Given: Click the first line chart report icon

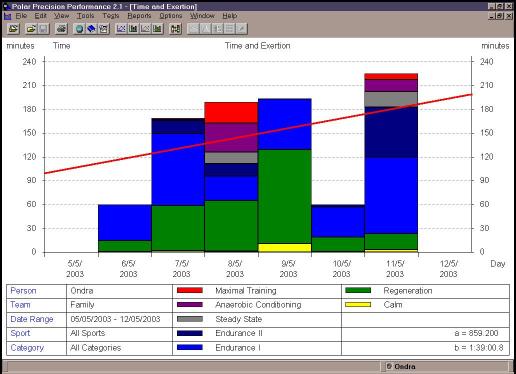Looking at the screenshot, I should tap(121, 29).
